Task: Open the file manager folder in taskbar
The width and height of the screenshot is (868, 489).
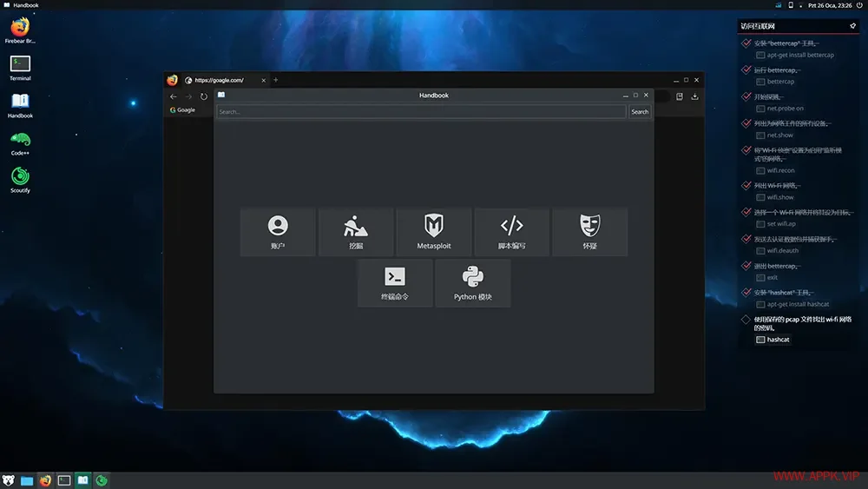Action: point(27,480)
